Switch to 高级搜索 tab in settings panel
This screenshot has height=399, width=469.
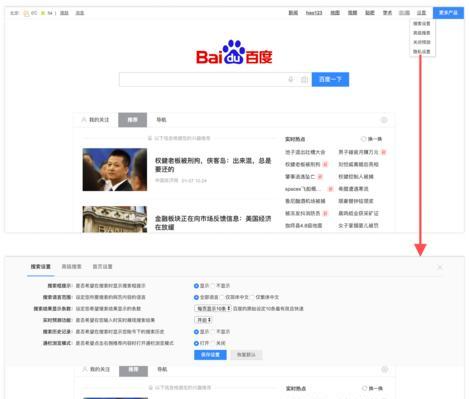[x=72, y=267]
